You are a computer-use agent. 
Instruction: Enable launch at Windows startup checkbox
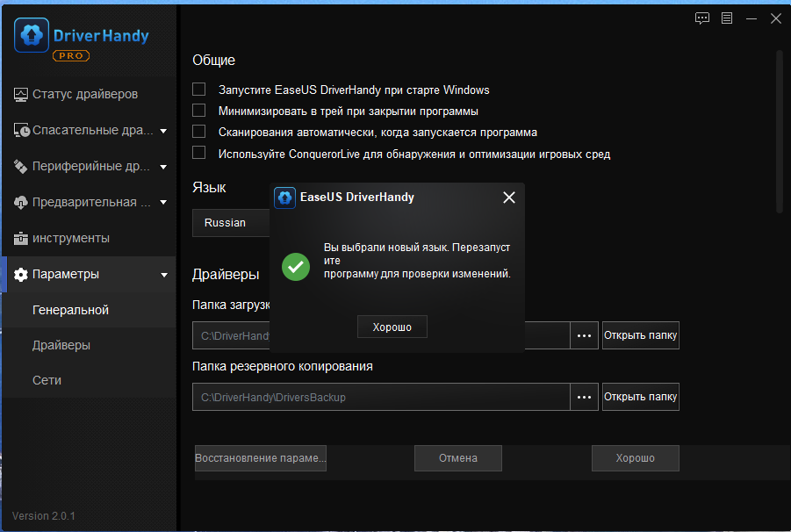pos(198,90)
